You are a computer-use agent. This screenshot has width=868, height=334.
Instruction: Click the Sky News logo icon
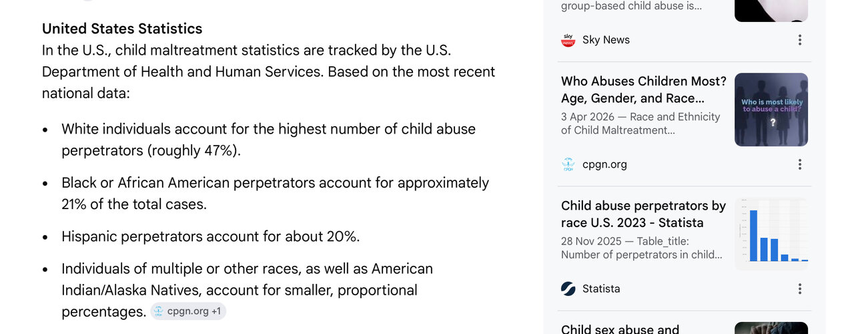tap(568, 40)
